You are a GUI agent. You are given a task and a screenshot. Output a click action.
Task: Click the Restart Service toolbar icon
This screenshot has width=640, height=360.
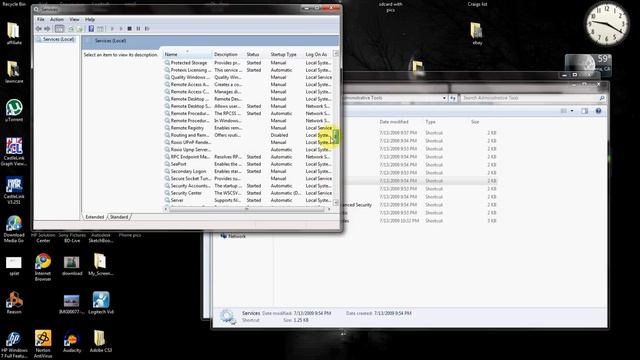147,29
